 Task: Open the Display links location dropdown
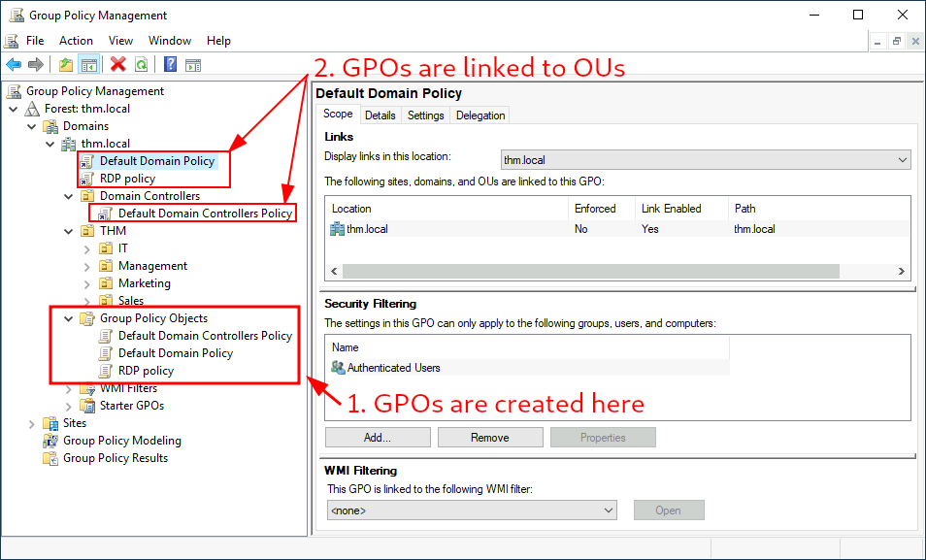[x=901, y=159]
